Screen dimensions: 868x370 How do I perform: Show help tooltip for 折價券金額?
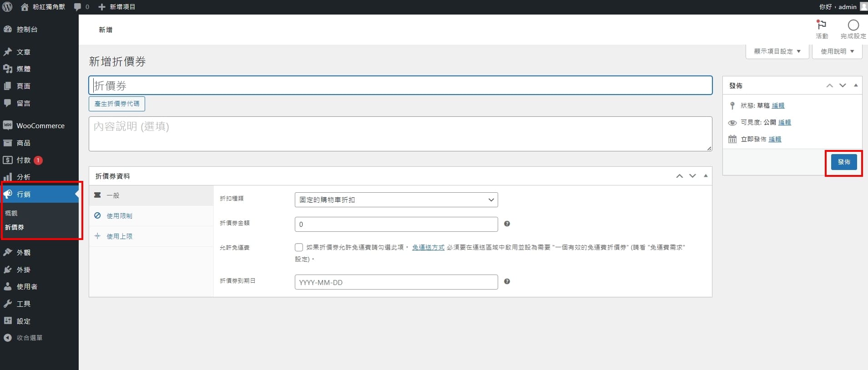coord(507,224)
